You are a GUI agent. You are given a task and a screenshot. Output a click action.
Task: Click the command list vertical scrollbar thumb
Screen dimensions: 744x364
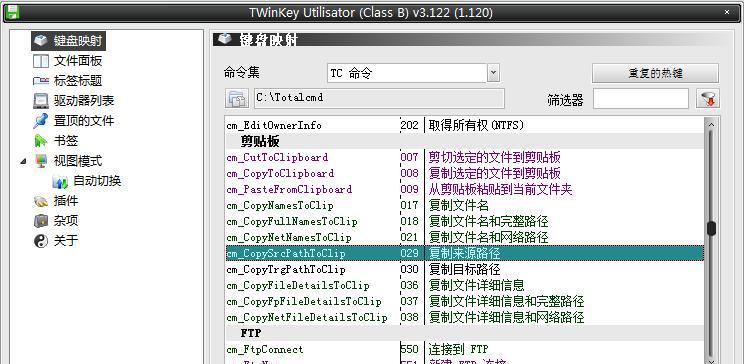[x=711, y=228]
